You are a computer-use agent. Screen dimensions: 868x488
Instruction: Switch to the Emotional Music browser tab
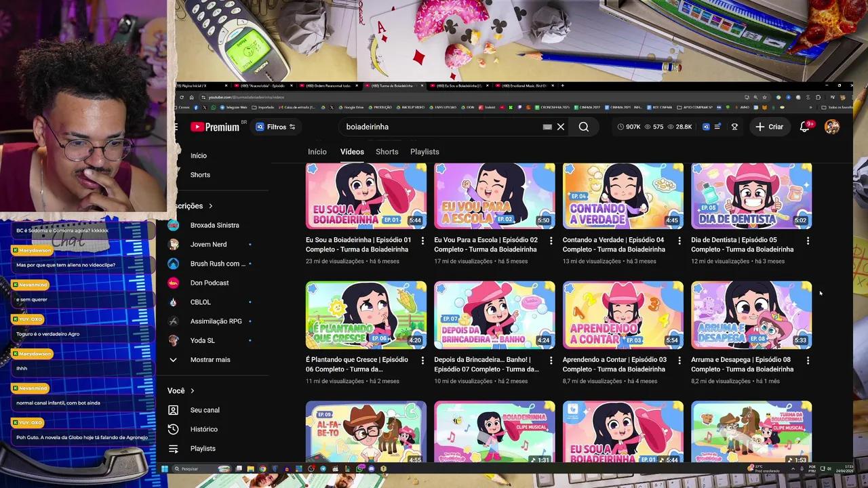[526, 86]
